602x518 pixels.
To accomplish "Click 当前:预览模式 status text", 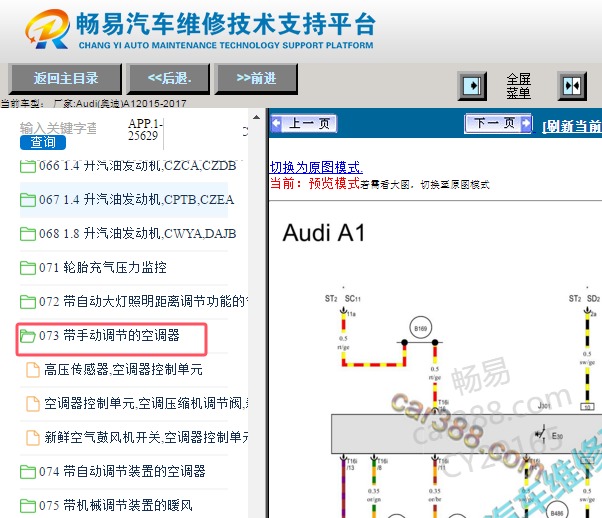I will pos(315,184).
